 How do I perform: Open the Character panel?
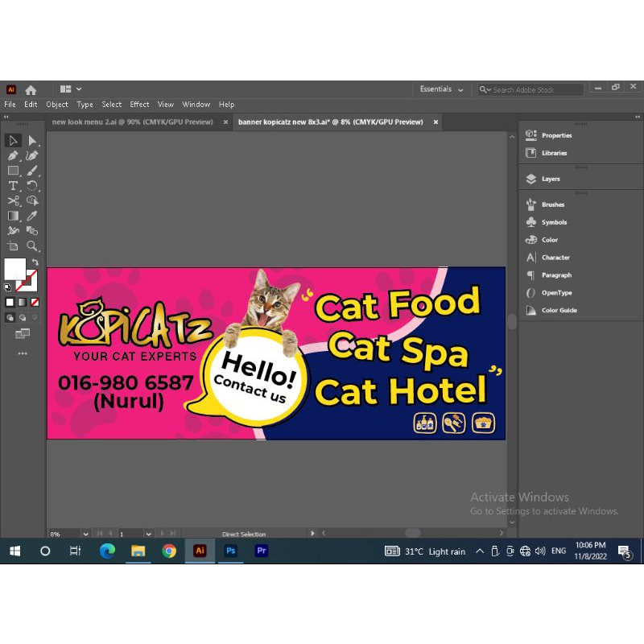point(547,258)
